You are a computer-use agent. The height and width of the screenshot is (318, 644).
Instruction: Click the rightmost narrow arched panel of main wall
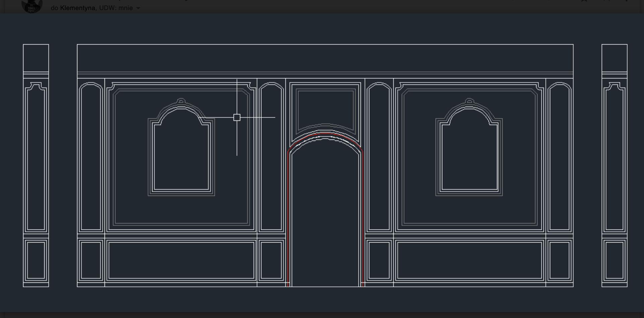559,158
